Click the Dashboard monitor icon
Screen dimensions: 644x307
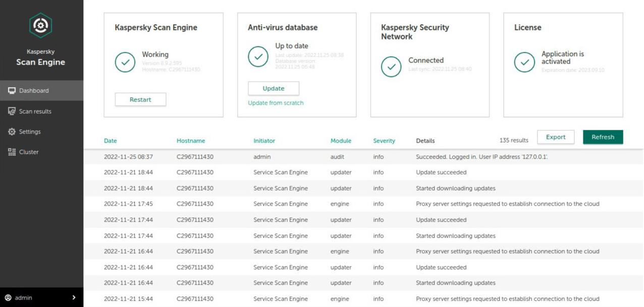12,91
